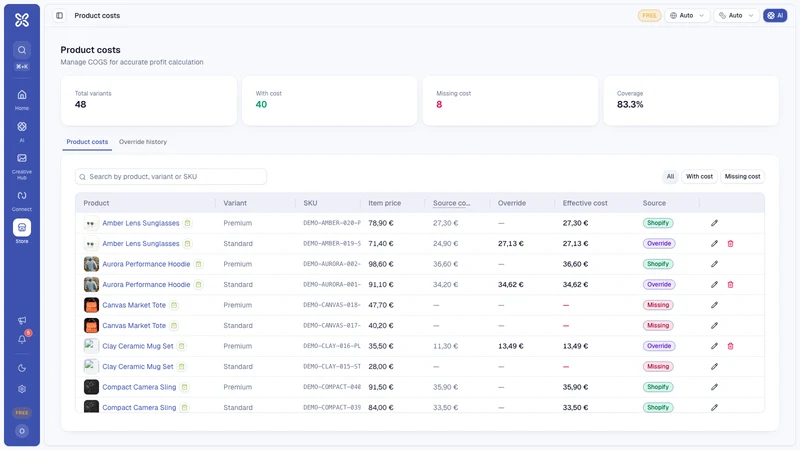Click the Coverage 83.3% card
Viewport: 800px width, 450px height.
(x=691, y=101)
